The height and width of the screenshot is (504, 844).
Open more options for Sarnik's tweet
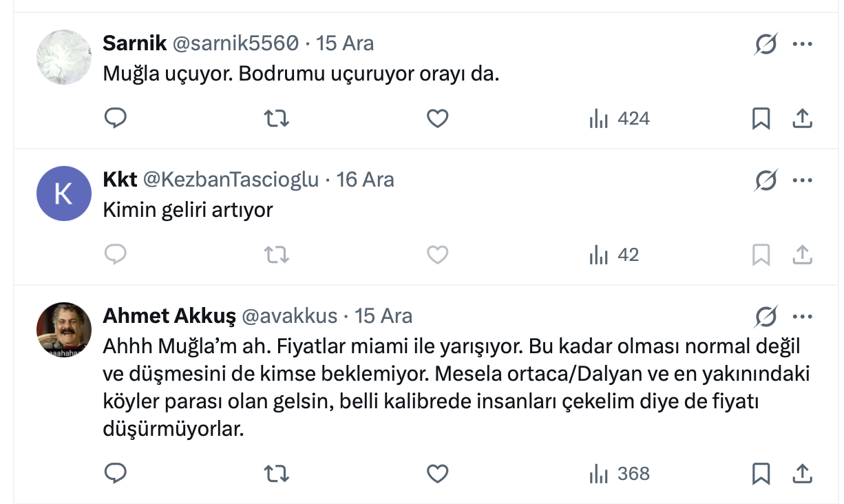803,45
